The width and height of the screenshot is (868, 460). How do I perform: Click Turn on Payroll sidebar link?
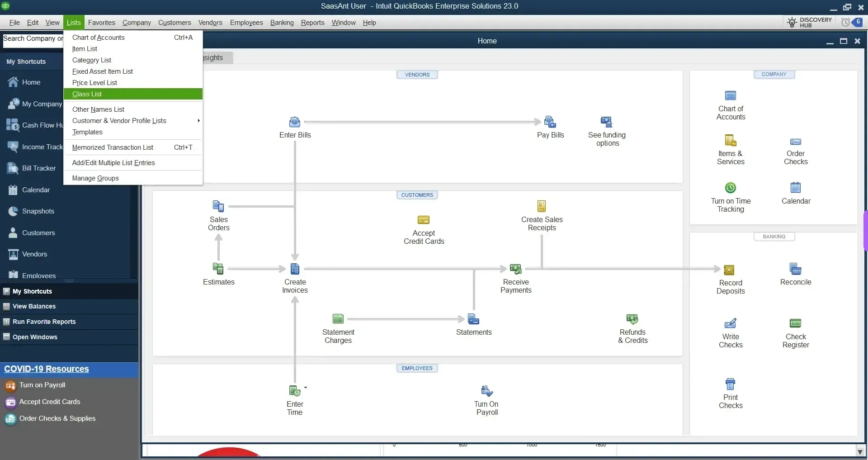pos(42,385)
